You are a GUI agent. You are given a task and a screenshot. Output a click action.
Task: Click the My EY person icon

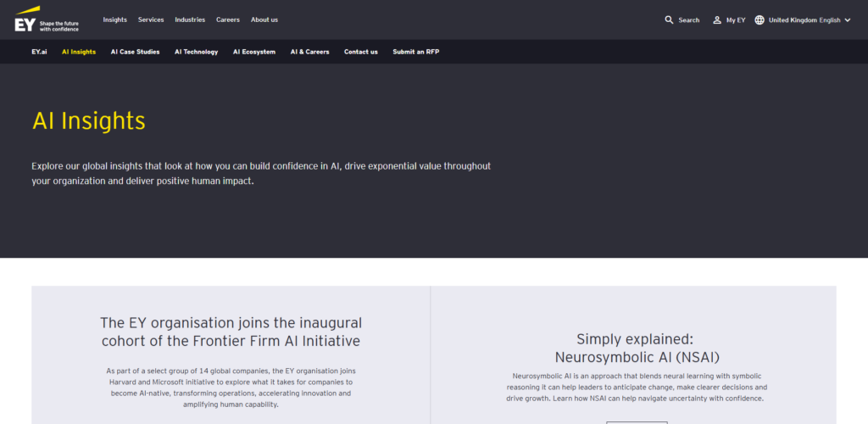pyautogui.click(x=717, y=20)
